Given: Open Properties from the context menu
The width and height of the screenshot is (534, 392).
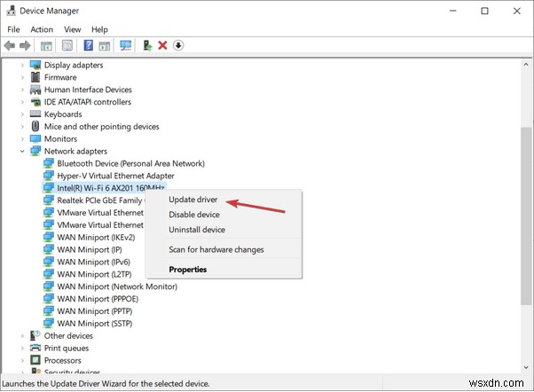Looking at the screenshot, I should (188, 270).
